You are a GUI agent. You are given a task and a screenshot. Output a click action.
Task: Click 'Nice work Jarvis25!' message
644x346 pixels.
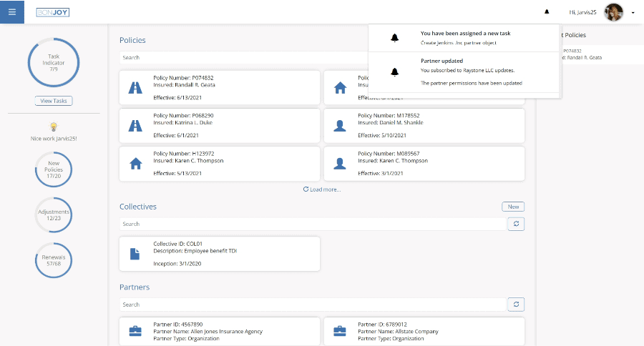coord(54,139)
